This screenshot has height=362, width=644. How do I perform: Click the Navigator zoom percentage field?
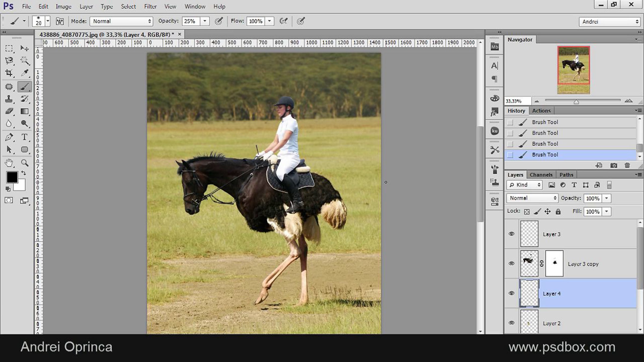[517, 101]
